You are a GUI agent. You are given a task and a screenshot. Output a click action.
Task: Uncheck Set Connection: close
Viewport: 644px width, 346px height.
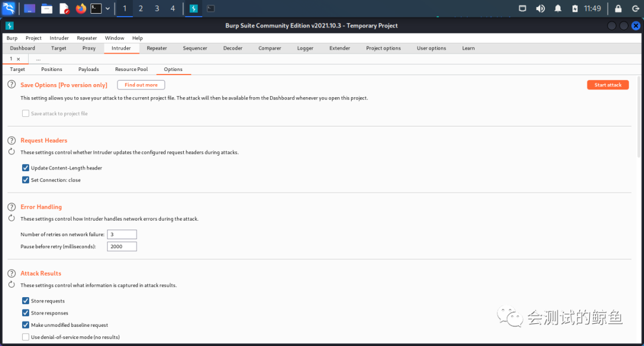point(26,180)
